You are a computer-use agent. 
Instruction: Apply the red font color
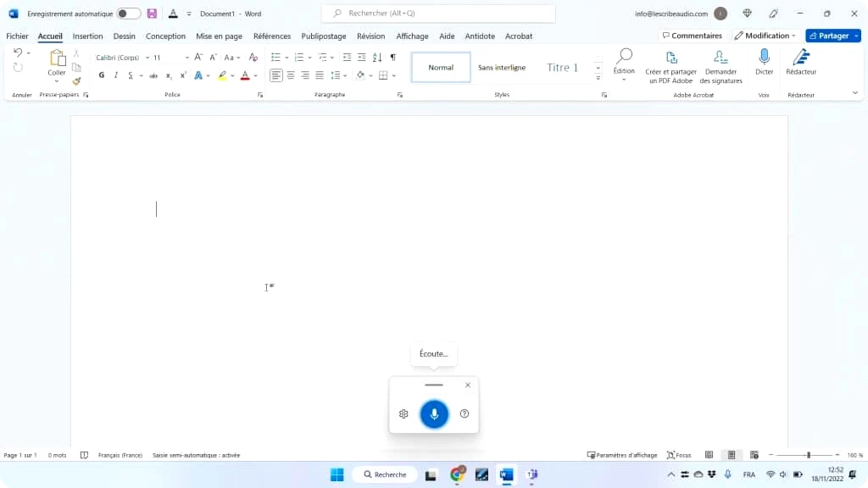click(245, 75)
